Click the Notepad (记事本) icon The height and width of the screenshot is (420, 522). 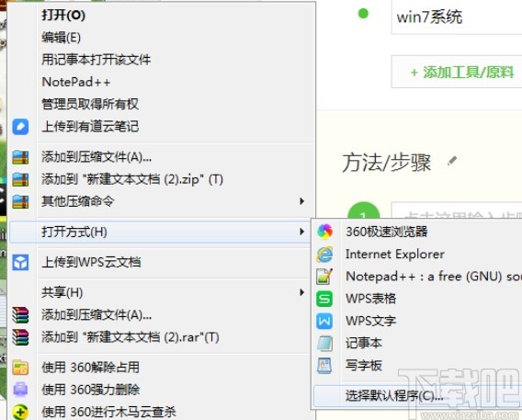[324, 343]
